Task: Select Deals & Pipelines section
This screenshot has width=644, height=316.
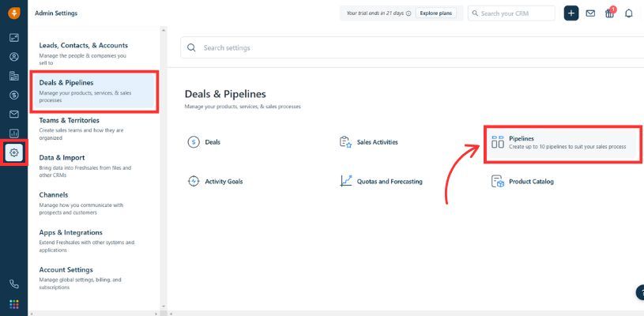Action: (94, 92)
